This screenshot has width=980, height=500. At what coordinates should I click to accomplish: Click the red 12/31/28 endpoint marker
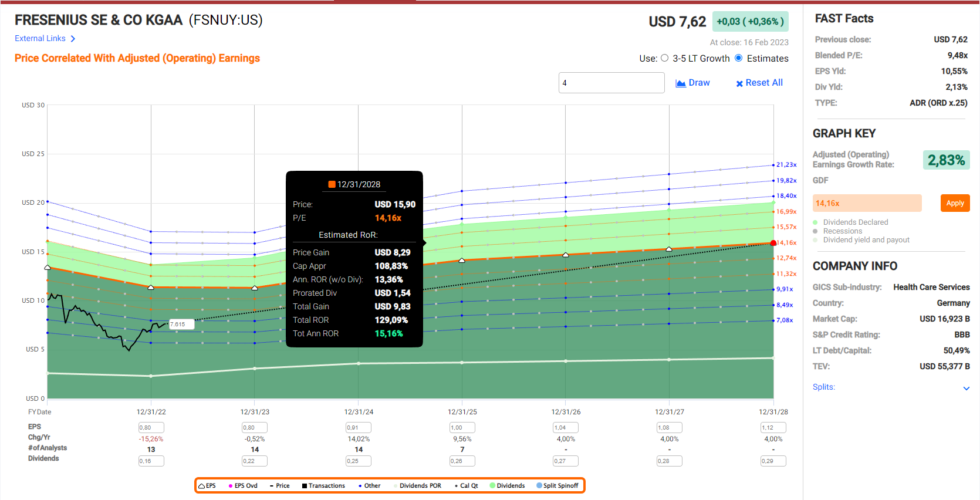(x=773, y=243)
